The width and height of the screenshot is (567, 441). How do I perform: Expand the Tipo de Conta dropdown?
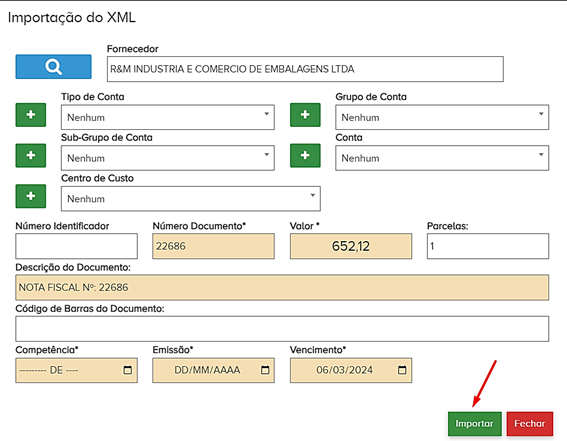click(x=168, y=117)
